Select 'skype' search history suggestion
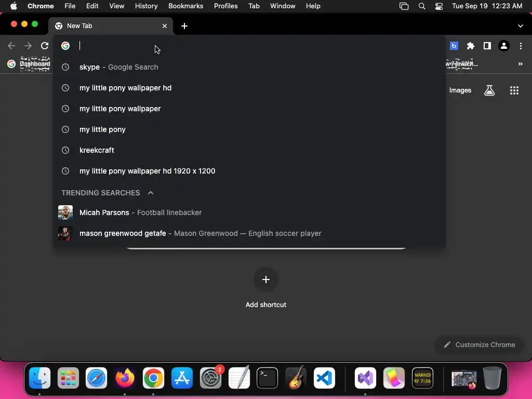This screenshot has height=399, width=532. tap(249, 67)
